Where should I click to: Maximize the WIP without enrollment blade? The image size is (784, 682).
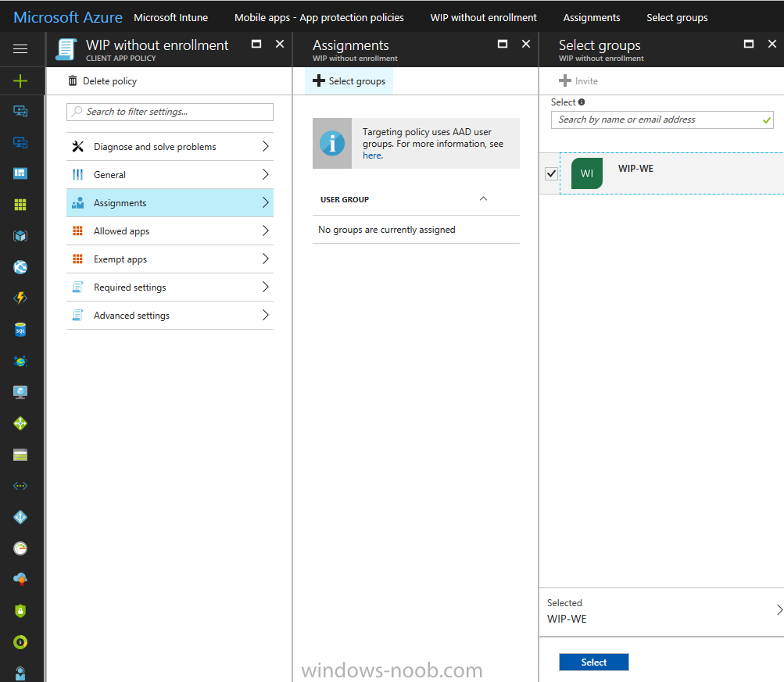tap(256, 44)
